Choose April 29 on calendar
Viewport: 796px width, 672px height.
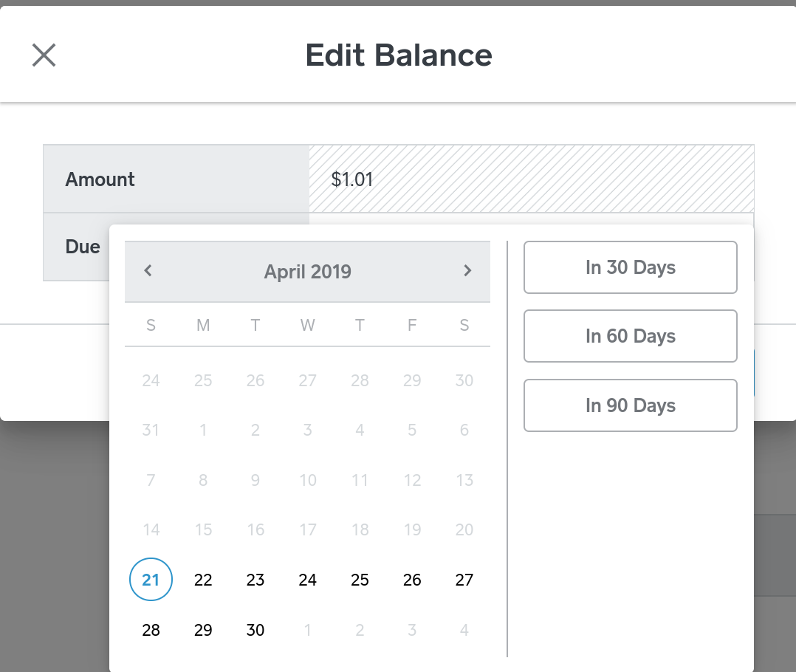(203, 630)
